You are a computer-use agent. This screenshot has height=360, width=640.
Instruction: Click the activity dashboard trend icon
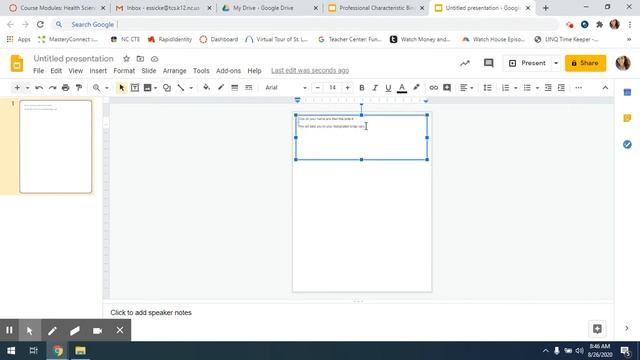465,63
